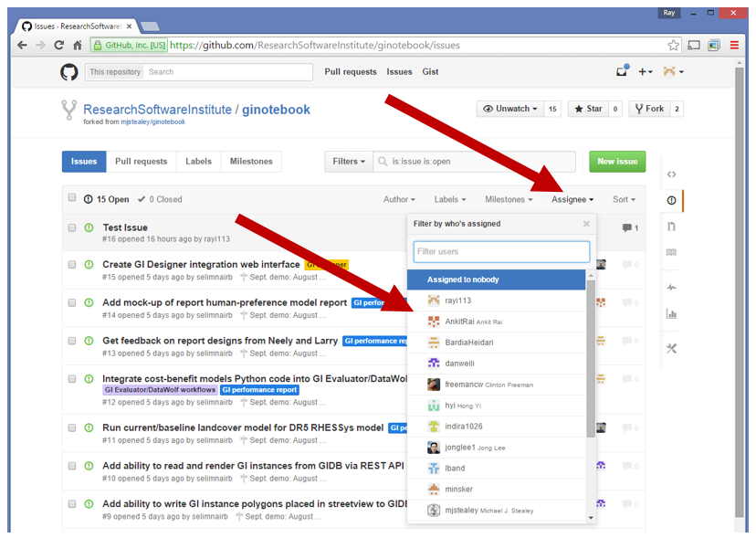The image size is (756, 538).
Task: Open the mjstealey/ginotebook fork source link
Action: point(152,122)
